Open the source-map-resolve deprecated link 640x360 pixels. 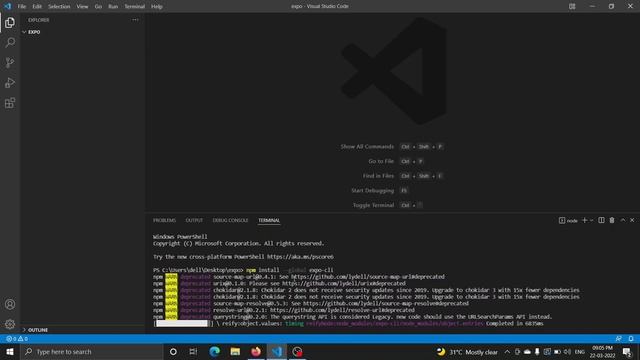(x=386, y=303)
